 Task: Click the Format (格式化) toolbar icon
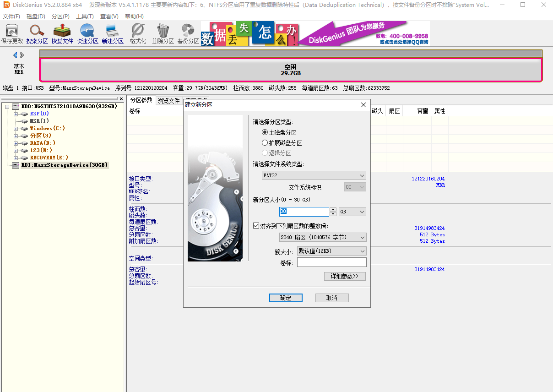138,34
